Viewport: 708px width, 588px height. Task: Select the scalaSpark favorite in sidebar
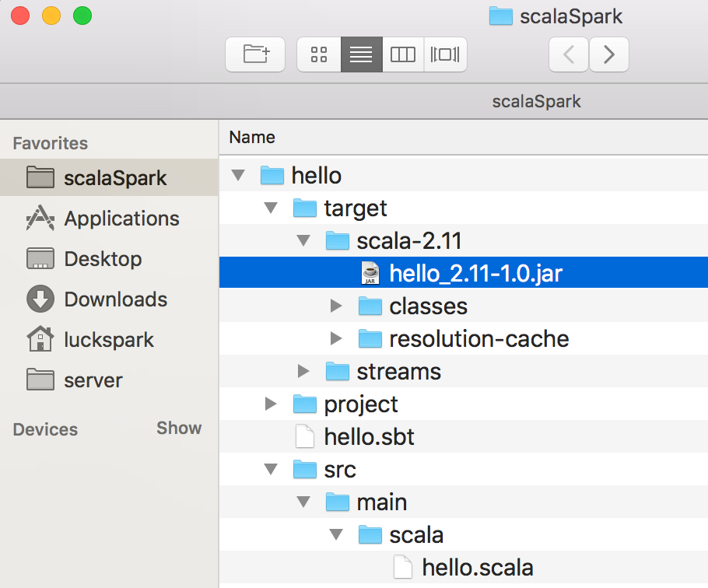coord(114,178)
